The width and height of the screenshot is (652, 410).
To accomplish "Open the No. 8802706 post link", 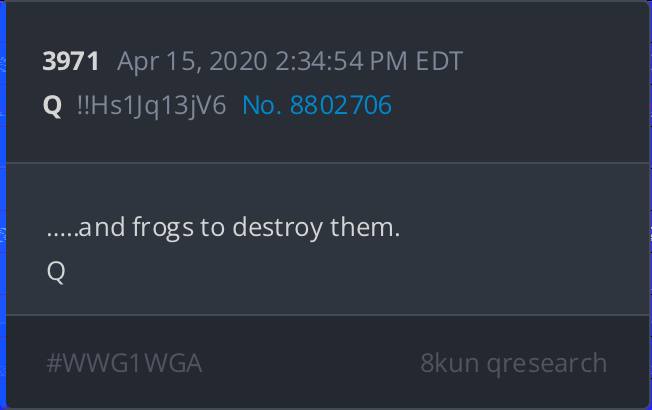I will tap(317, 105).
